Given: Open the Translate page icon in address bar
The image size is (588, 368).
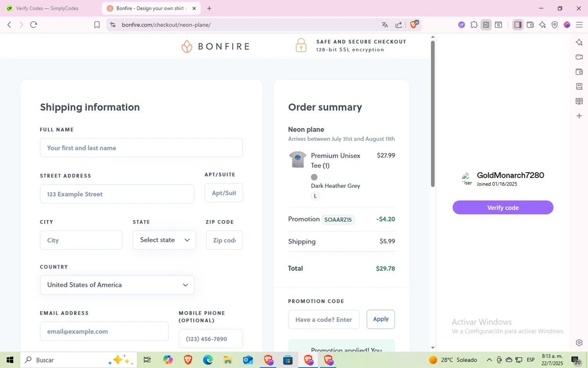Looking at the screenshot, I should [x=385, y=25].
